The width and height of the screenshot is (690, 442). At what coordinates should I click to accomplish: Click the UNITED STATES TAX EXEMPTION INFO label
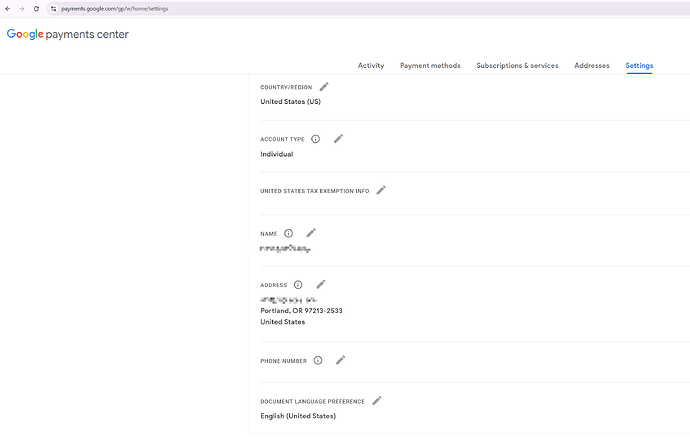[x=315, y=191]
